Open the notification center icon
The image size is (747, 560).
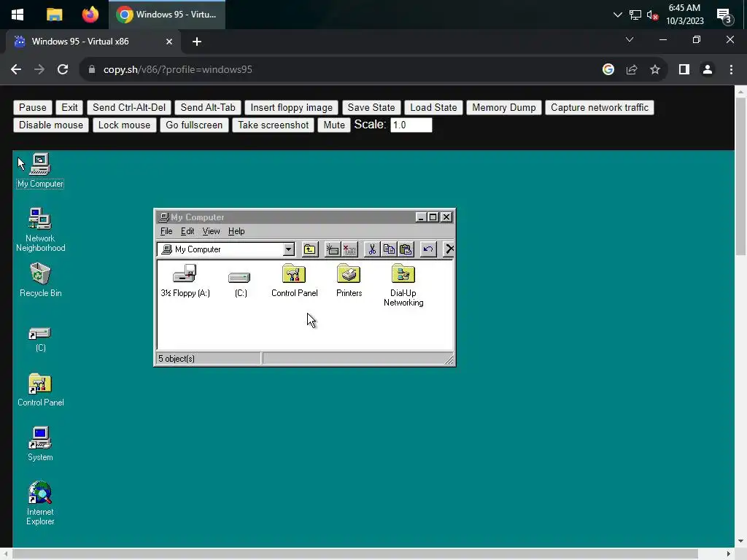pos(724,16)
